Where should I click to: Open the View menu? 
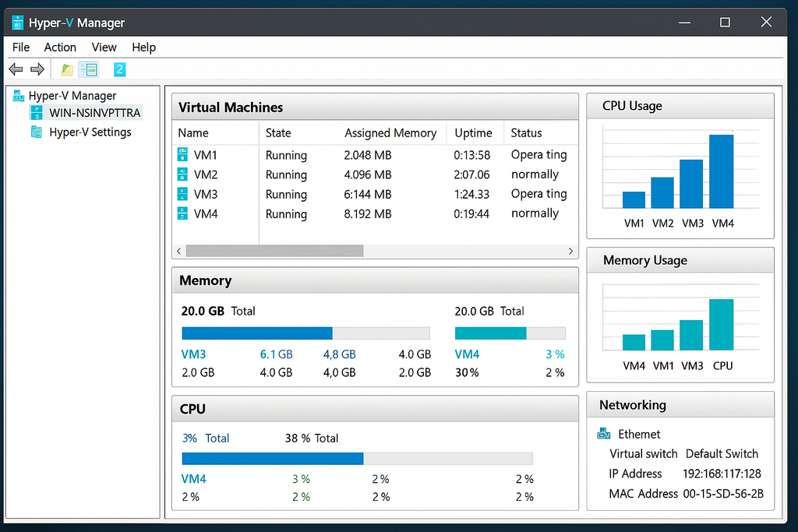(x=104, y=48)
